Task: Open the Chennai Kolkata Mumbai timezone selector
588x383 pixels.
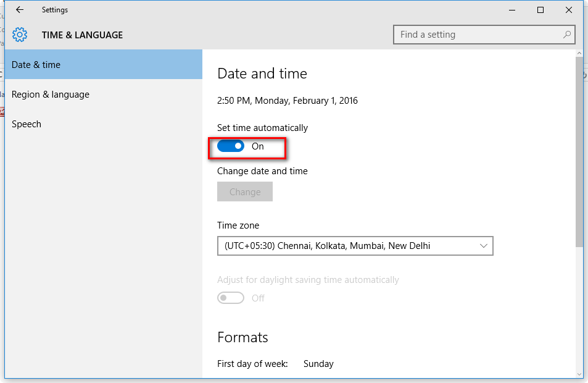Action: (355, 246)
